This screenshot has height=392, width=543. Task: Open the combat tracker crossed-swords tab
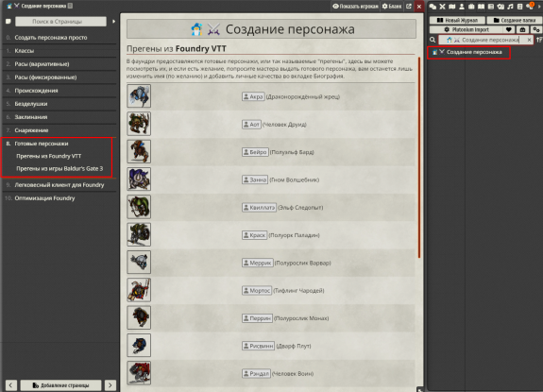click(442, 7)
